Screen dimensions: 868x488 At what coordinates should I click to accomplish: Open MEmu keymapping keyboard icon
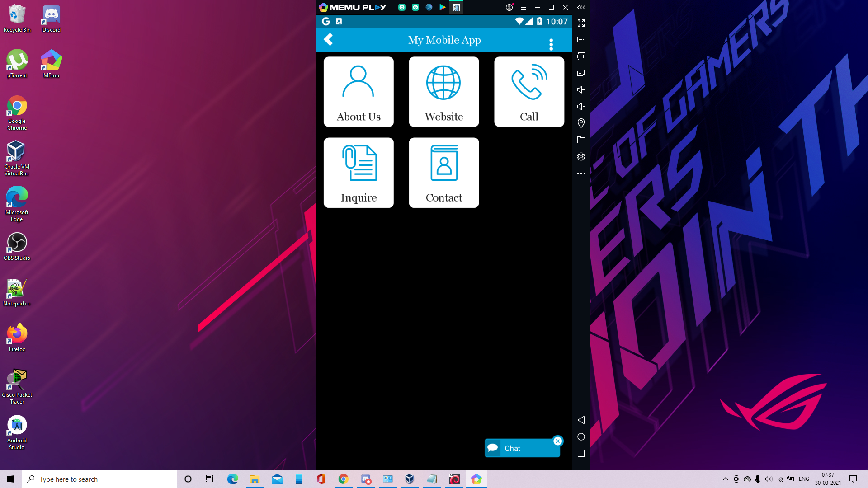[x=581, y=40]
